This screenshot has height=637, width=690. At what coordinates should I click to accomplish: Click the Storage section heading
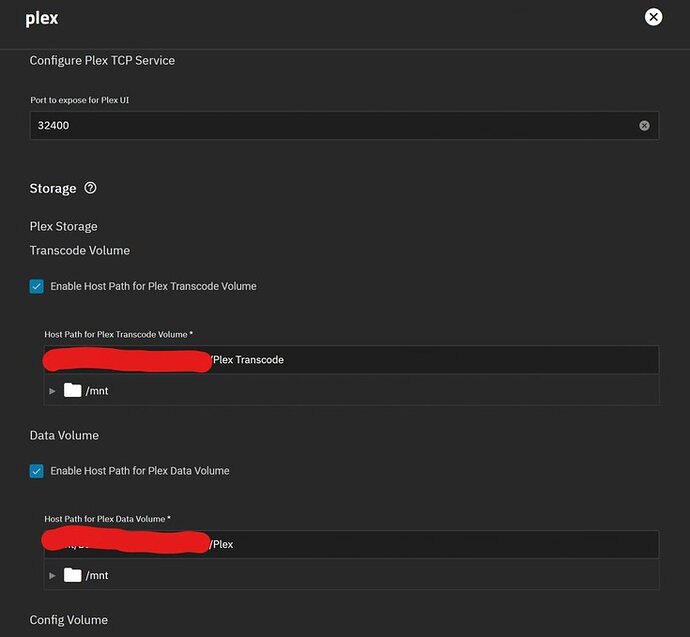[53, 188]
